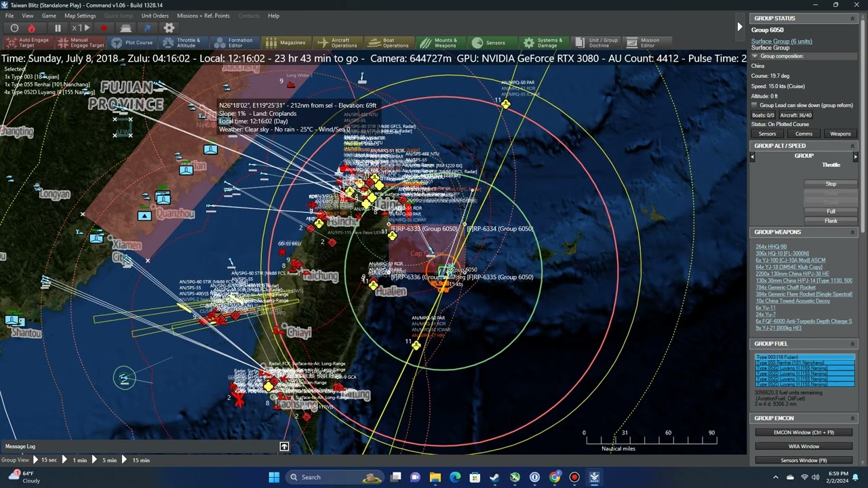The height and width of the screenshot is (488, 868).
Task: Open the Help menu
Action: pos(273,16)
